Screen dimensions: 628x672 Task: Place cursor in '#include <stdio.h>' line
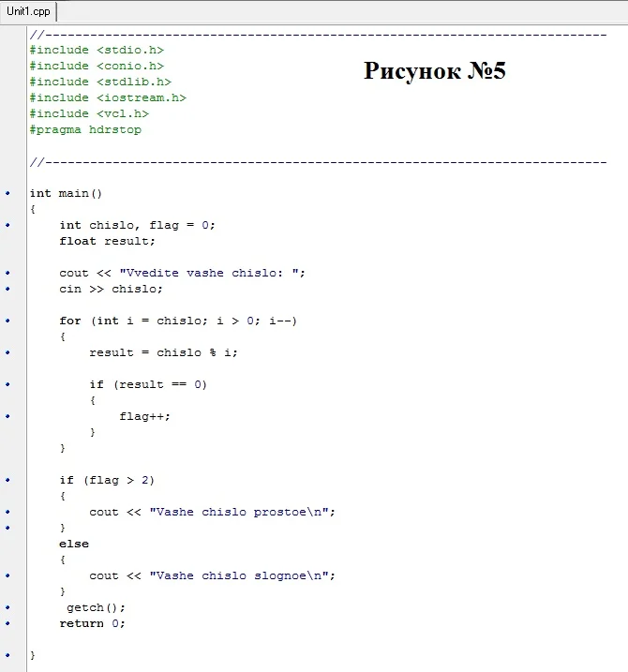[97, 51]
